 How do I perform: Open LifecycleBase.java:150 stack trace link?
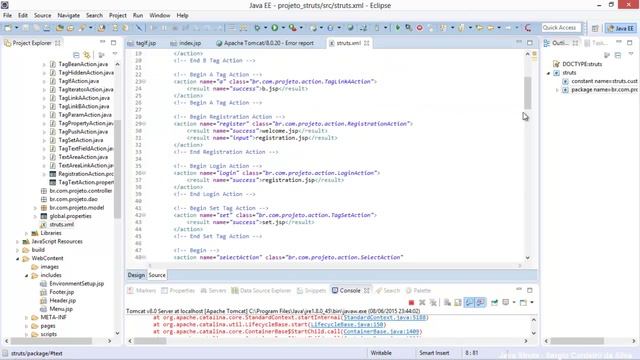(x=347, y=324)
